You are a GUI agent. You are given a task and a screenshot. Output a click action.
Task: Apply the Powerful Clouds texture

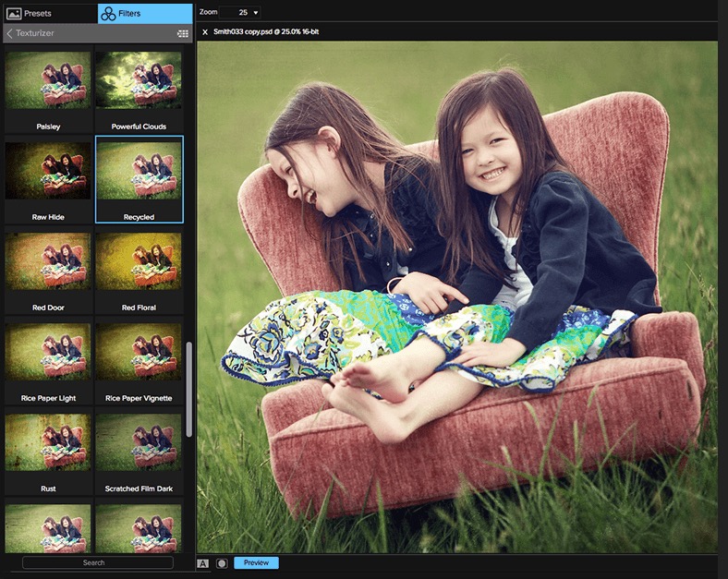pos(139,81)
